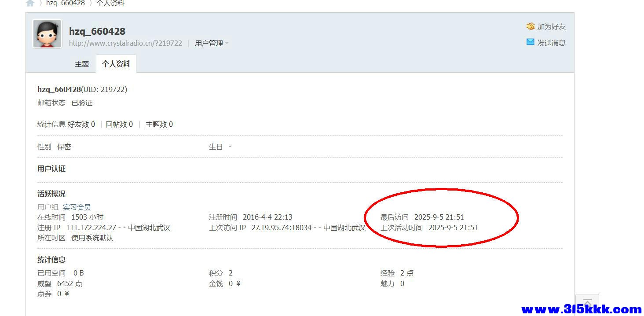The width and height of the screenshot is (644, 316).
Task: Click the home icon in breadcrumb
Action: click(30, 3)
